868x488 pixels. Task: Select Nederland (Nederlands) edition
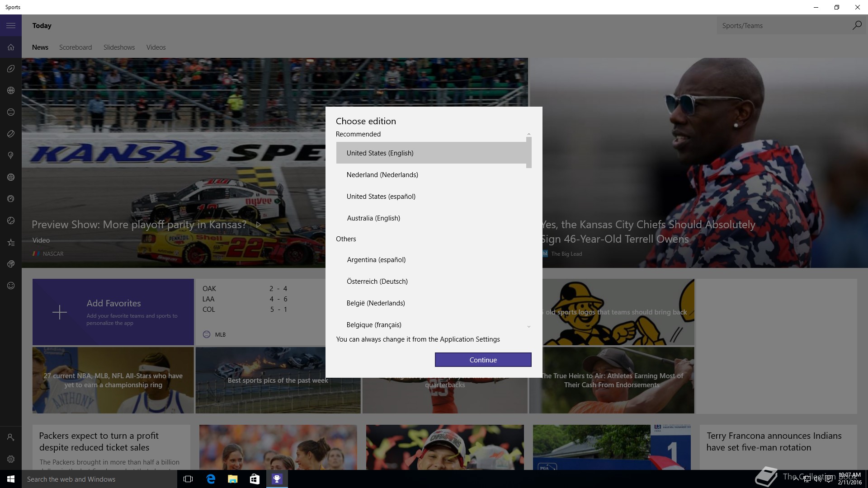coord(431,174)
